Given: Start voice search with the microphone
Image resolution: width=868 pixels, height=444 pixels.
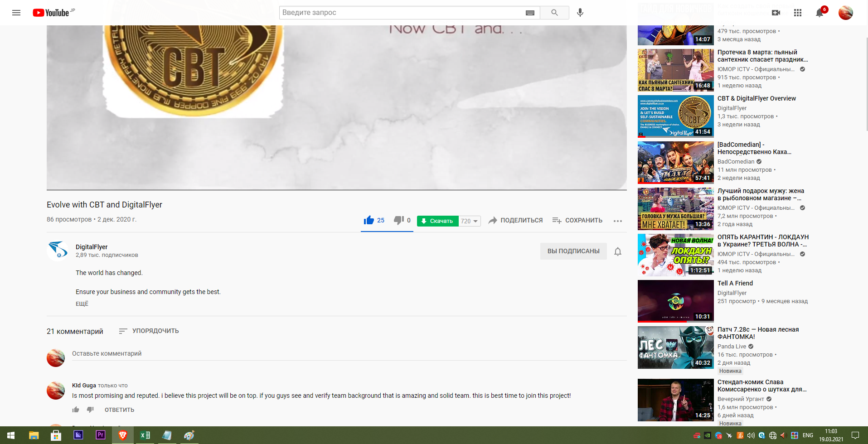Looking at the screenshot, I should 580,13.
